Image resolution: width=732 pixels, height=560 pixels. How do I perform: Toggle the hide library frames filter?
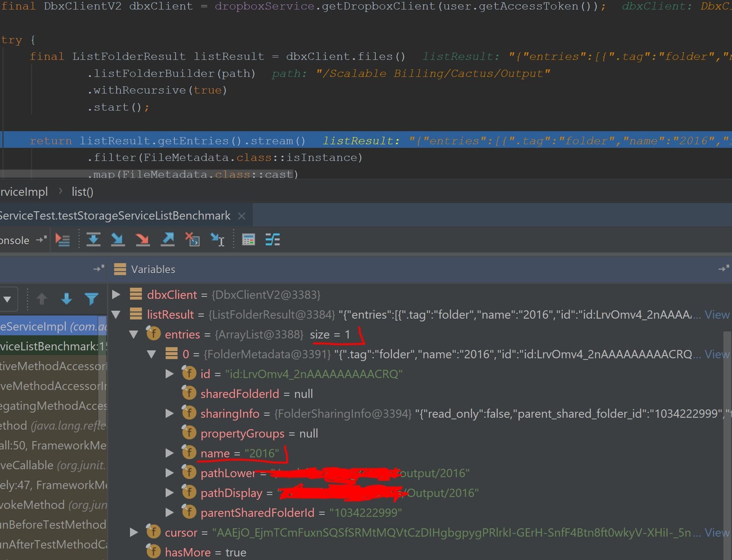coord(92,299)
